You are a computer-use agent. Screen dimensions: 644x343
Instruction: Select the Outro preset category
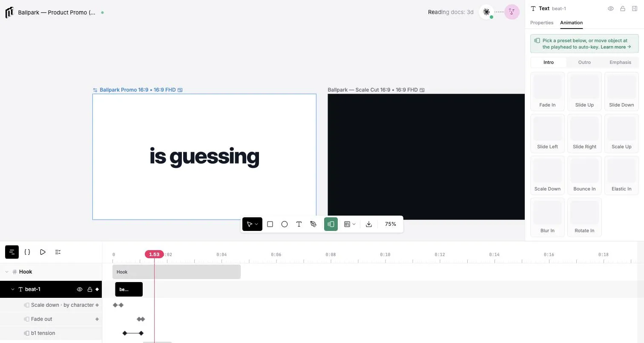coord(584,62)
